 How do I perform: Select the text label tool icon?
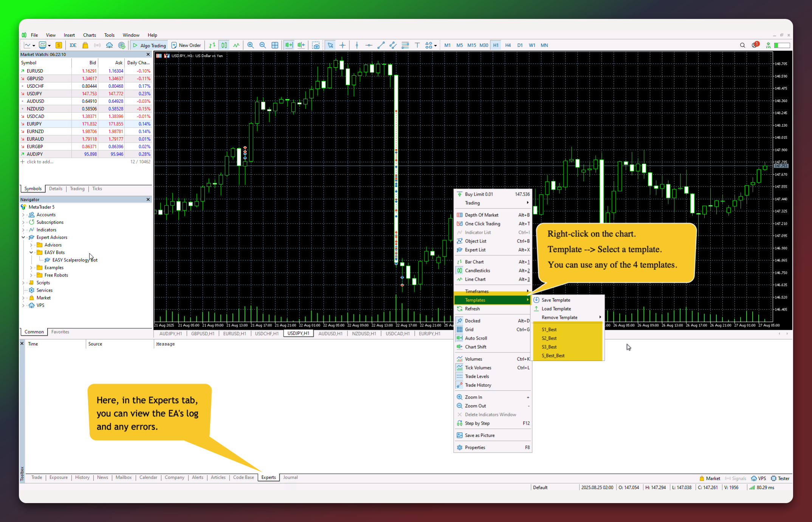coord(417,45)
